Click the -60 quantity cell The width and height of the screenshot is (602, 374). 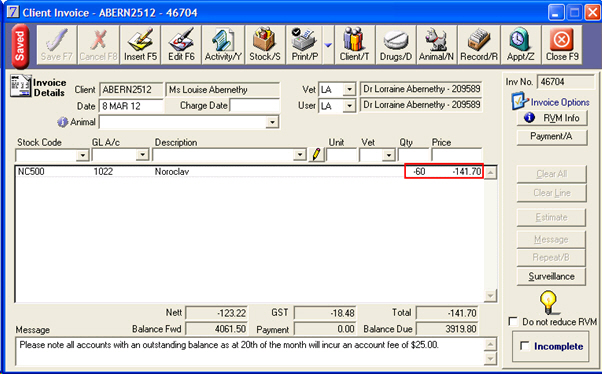(419, 171)
